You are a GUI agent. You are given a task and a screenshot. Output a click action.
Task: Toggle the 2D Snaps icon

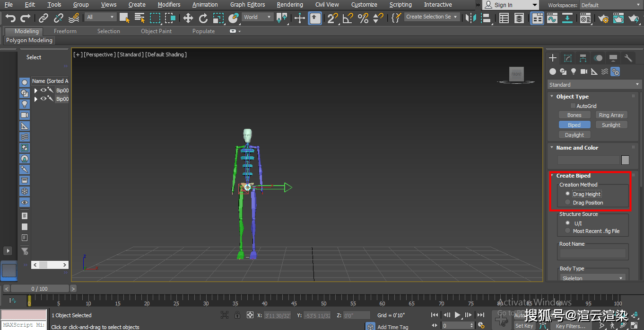(x=333, y=18)
